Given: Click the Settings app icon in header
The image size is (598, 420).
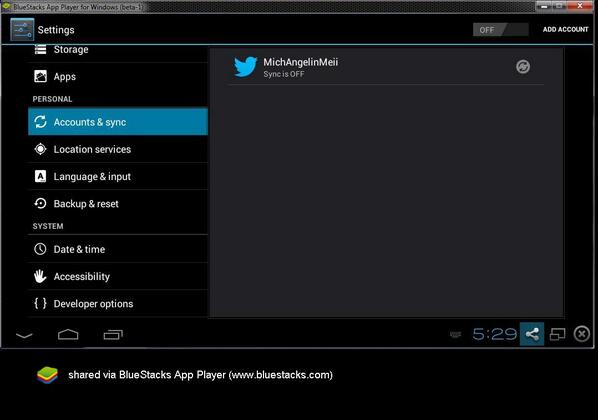Looking at the screenshot, I should point(22,29).
